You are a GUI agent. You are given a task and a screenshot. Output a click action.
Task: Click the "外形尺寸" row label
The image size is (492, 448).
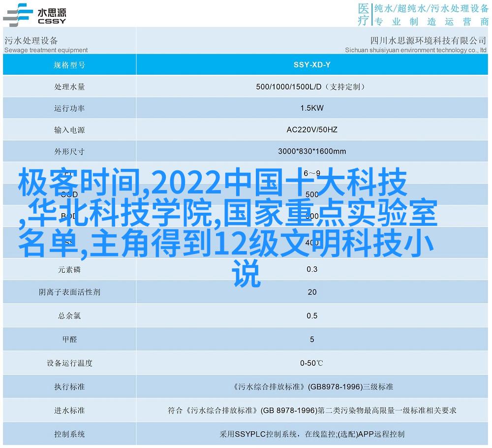point(69,152)
